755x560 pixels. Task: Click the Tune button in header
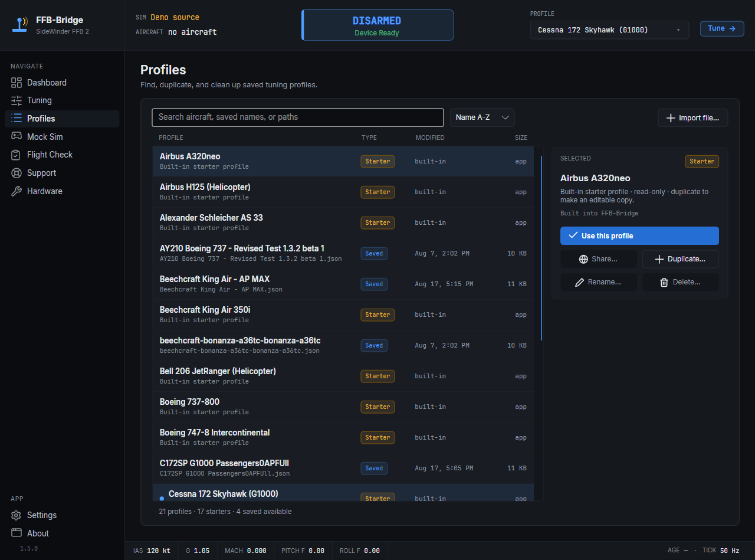point(722,28)
